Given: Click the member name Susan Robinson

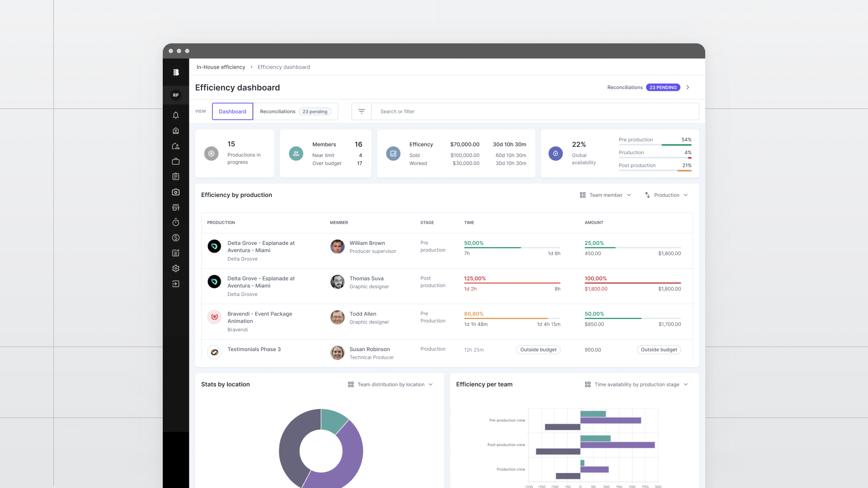Looking at the screenshot, I should [369, 349].
